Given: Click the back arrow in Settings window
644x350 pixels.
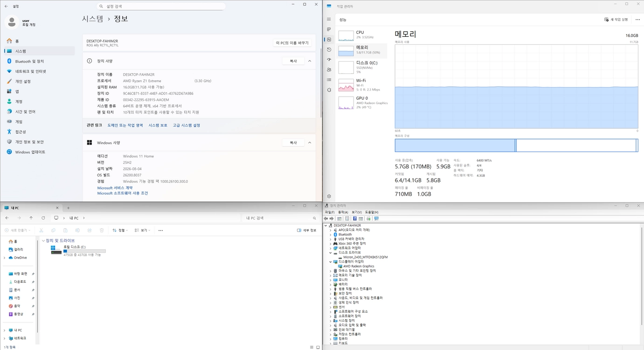Looking at the screenshot, I should click(x=6, y=7).
